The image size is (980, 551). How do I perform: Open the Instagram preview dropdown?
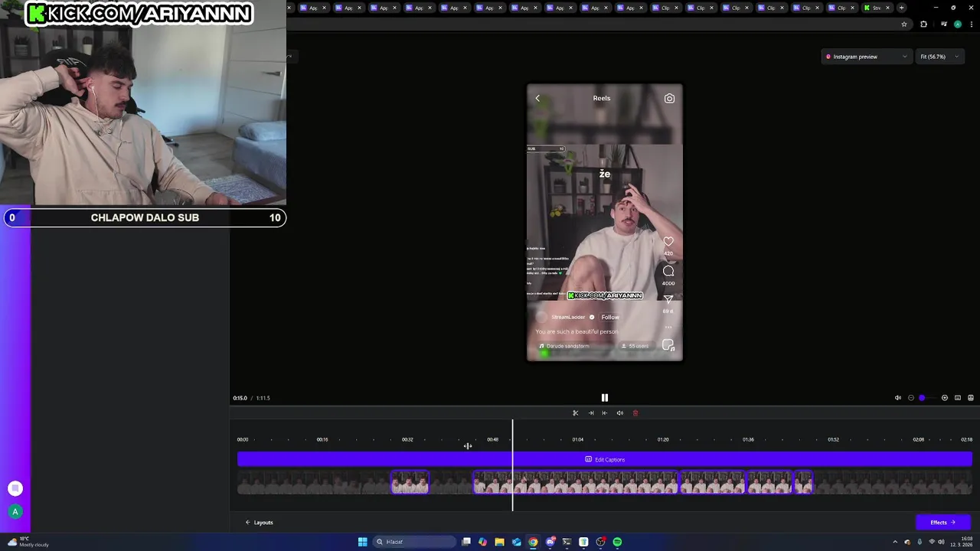tap(867, 57)
